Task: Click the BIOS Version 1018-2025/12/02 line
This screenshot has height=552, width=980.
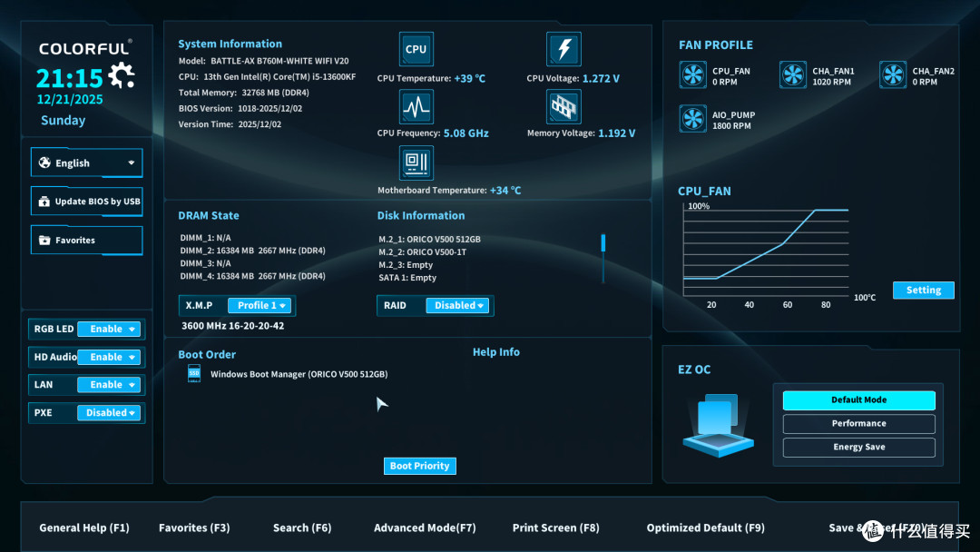Action: [240, 108]
